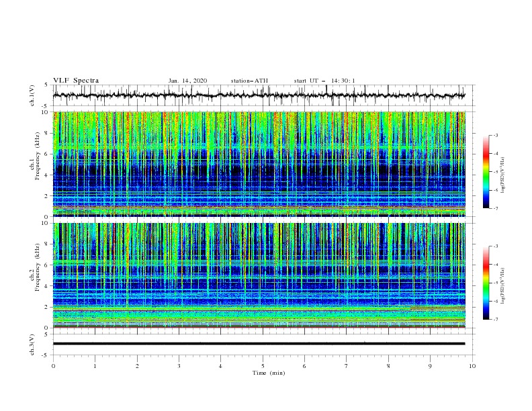Click time axis tick label "4"

tap(220, 366)
